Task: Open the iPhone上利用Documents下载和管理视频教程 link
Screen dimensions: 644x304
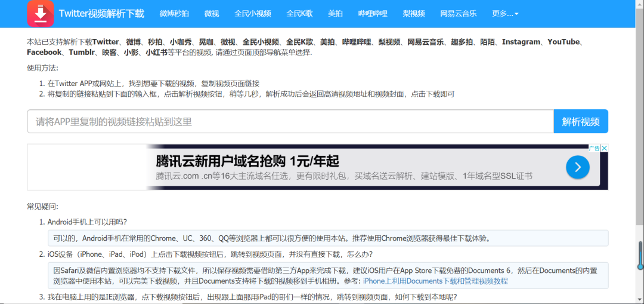Action: coord(435,281)
